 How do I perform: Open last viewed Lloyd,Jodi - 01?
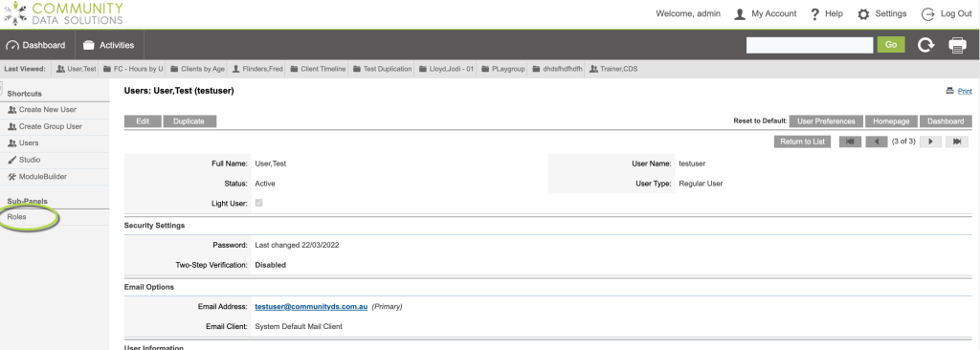(x=446, y=69)
